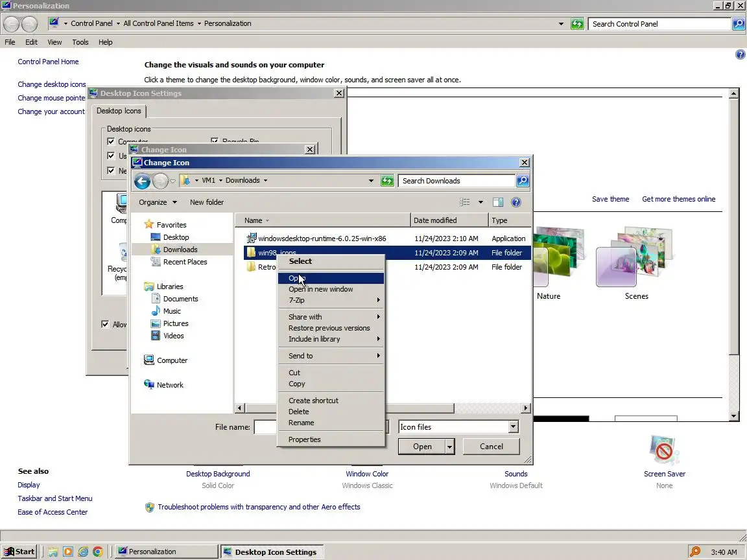Select the Retro folder icon
Screen dimensions: 747x560
tap(251, 267)
